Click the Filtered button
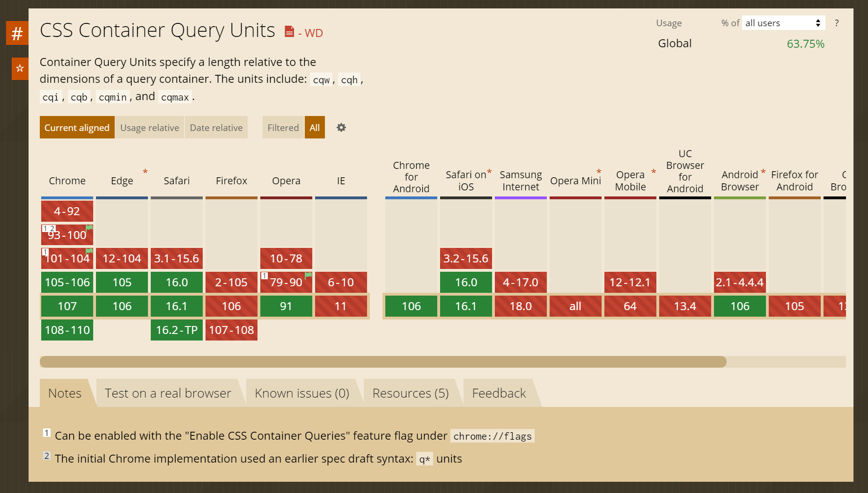Screen dimensions: 868x493 283,128
